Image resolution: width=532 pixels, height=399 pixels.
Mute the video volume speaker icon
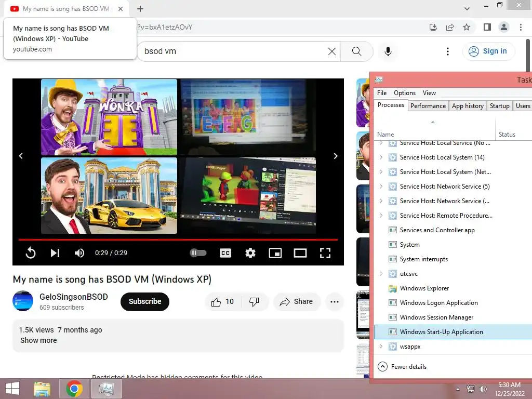[x=79, y=253]
